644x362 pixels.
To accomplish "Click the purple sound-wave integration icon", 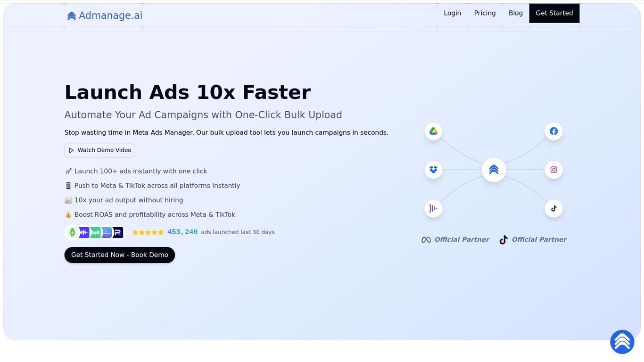I will click(x=433, y=208).
